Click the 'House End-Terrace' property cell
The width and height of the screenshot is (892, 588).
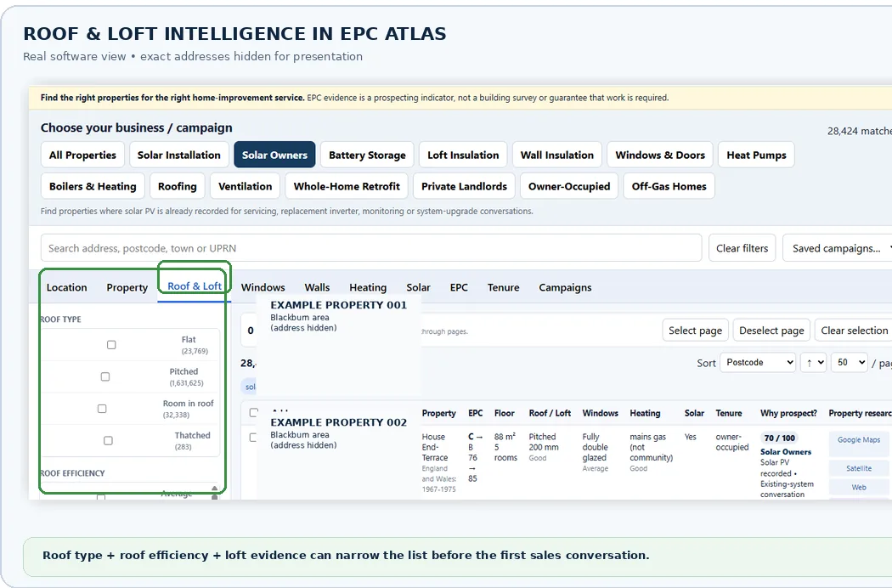tap(435, 447)
